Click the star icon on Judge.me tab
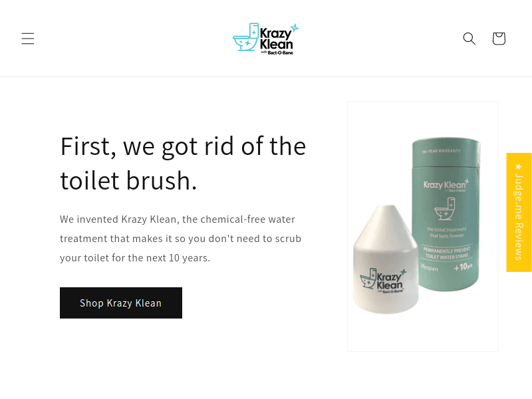The height and width of the screenshot is (399, 532). (519, 167)
